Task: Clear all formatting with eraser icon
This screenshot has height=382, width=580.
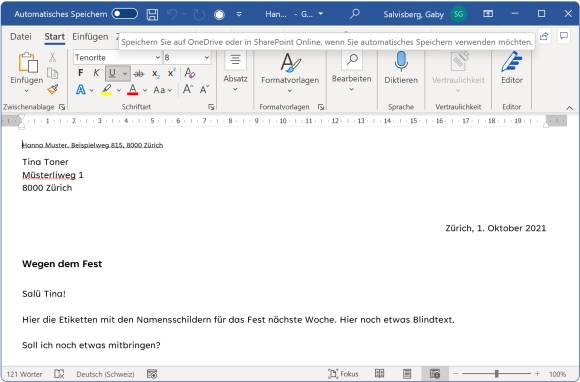Action: 190,73
